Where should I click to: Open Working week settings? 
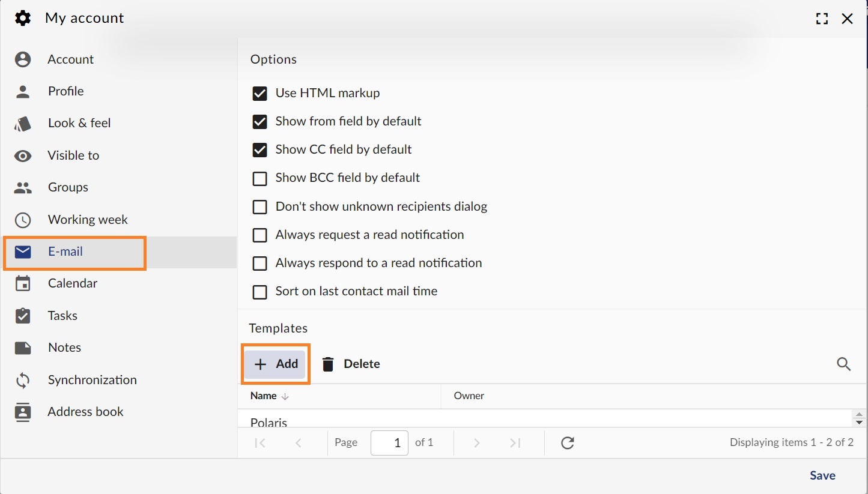tap(88, 220)
